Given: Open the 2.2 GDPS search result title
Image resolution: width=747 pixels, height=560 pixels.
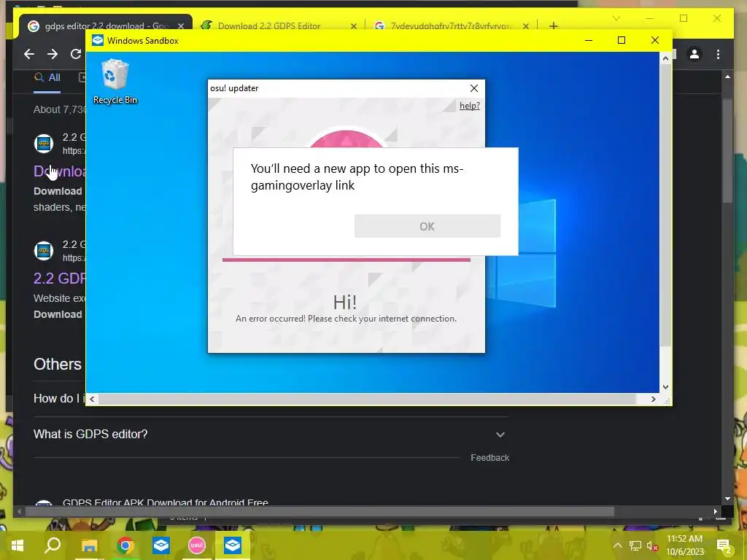Looking at the screenshot, I should coord(60,278).
